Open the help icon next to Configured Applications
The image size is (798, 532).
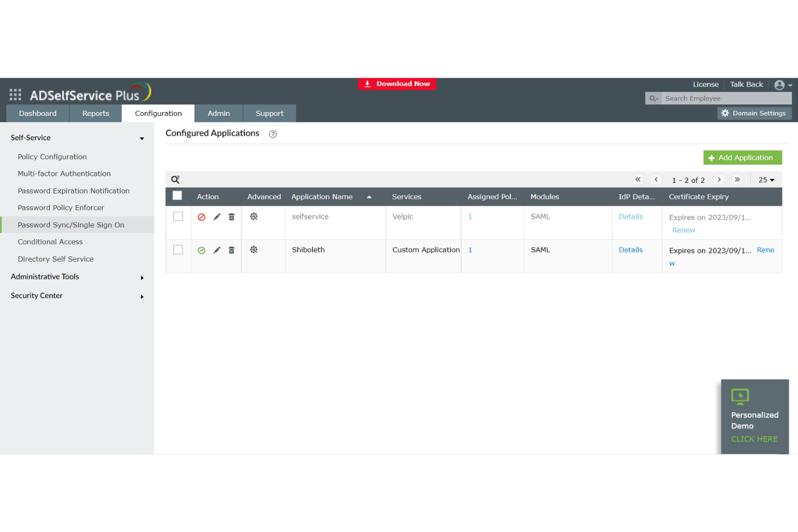[272, 134]
